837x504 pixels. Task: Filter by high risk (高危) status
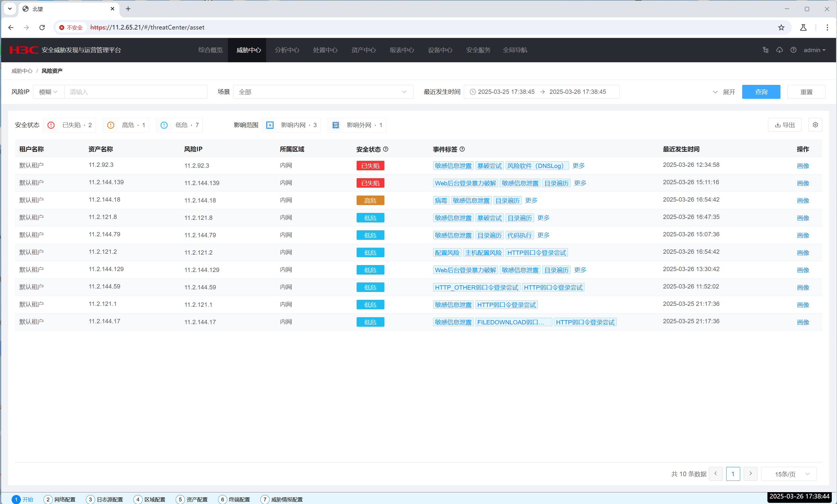click(126, 125)
